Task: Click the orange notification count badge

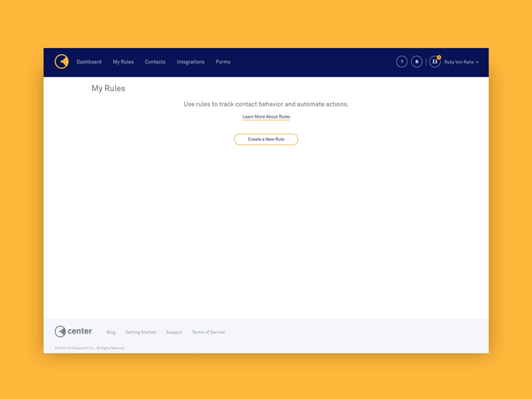Action: [439, 57]
